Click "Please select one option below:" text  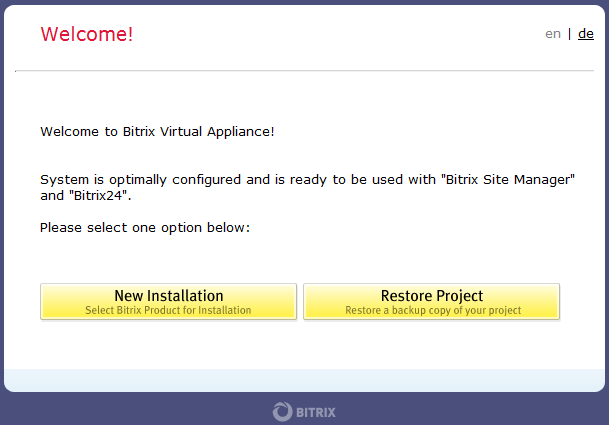(x=145, y=228)
